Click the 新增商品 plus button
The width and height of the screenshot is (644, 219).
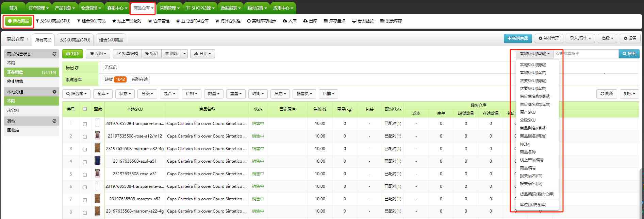click(518, 38)
